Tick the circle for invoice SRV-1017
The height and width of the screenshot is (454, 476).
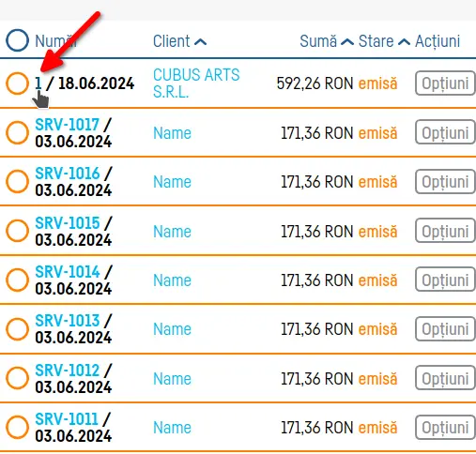point(17,132)
